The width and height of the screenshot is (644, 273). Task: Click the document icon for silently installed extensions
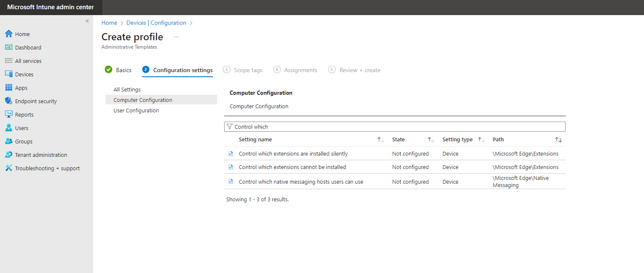click(230, 153)
